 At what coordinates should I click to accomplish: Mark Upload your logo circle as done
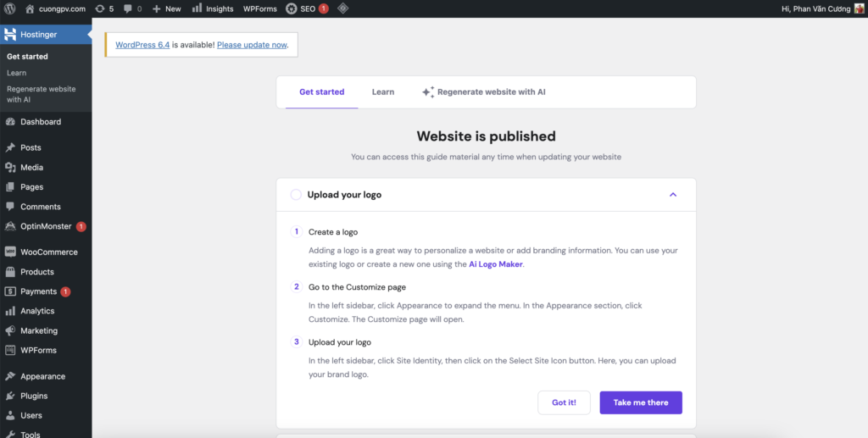tap(296, 195)
